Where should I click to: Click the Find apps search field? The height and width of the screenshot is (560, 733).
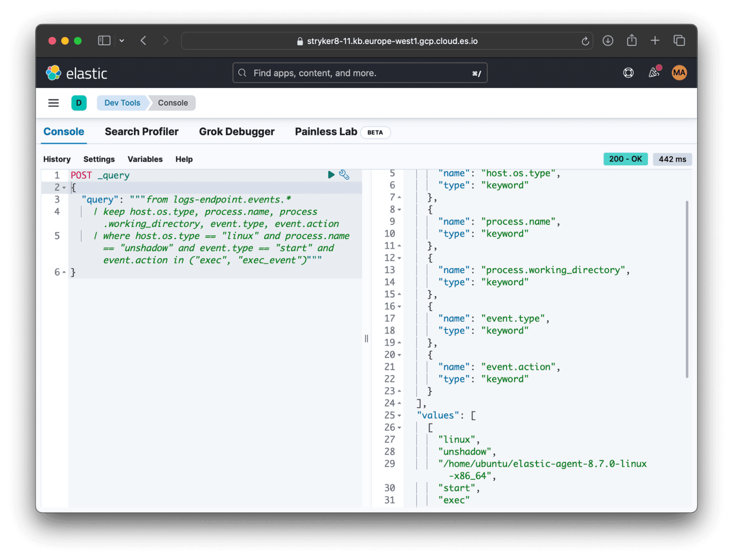click(x=360, y=73)
